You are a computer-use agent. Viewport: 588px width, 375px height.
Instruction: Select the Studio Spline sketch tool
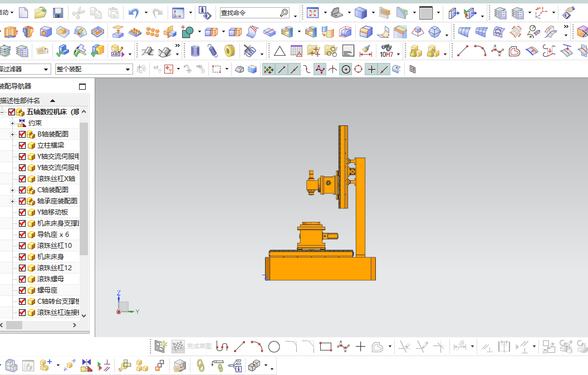(343, 346)
